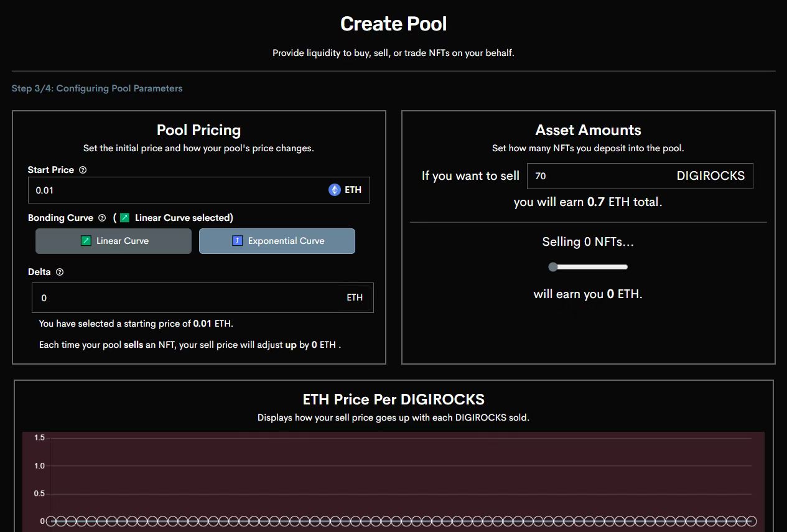Click the Ethereum logo in Start Price field

click(x=335, y=190)
